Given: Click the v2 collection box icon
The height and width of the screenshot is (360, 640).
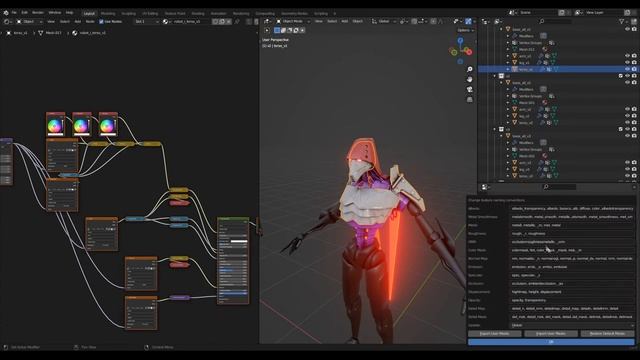Looking at the screenshot, I should coord(501,76).
